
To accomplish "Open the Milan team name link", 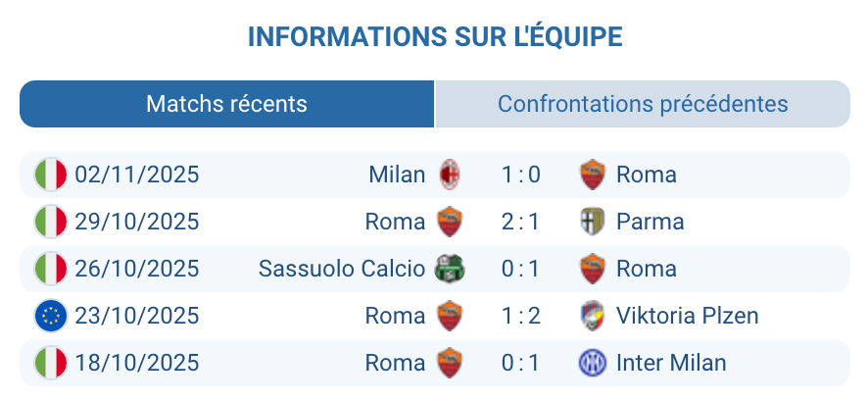I will pyautogui.click(x=397, y=175).
